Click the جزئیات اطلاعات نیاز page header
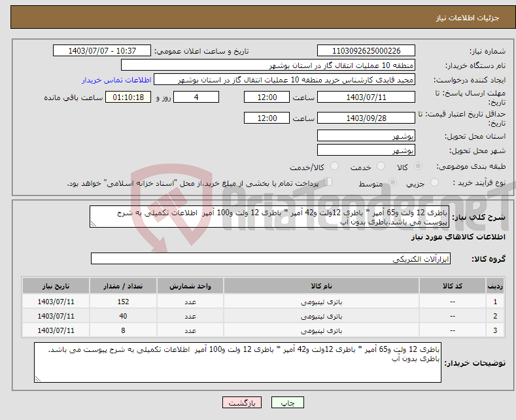The width and height of the screenshot is (516, 420). (468, 18)
